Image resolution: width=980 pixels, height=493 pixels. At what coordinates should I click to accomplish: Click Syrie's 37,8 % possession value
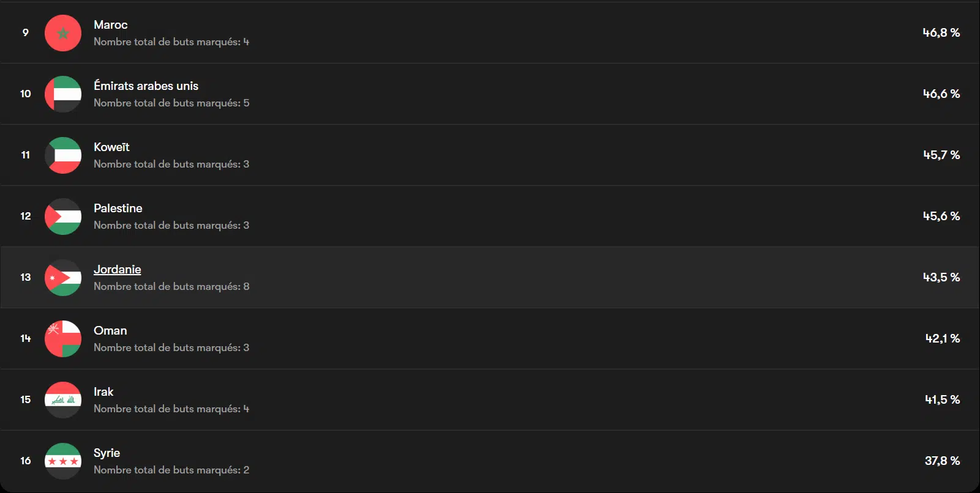coord(941,461)
